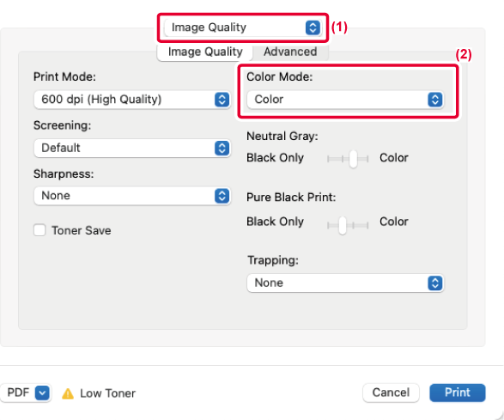Open the Screening Default dropdown
504x420 pixels.
click(132, 149)
